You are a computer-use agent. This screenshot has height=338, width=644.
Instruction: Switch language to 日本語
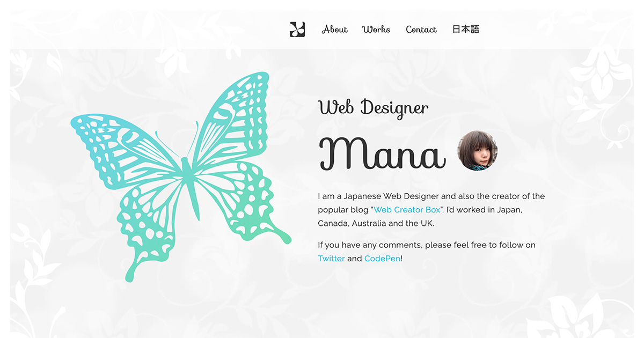465,30
